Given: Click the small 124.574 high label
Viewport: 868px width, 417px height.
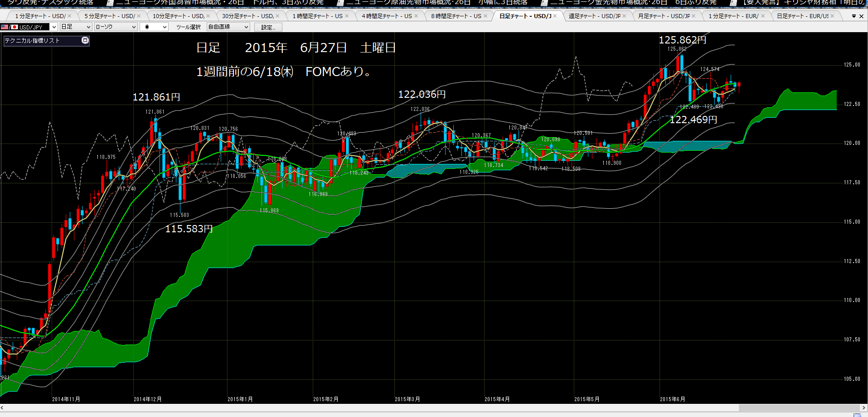Looking at the screenshot, I should click(710, 69).
